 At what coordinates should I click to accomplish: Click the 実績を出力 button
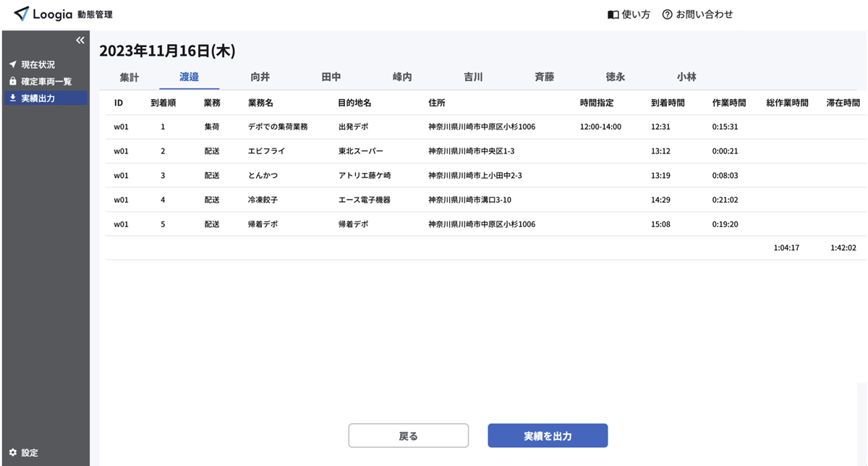click(548, 436)
